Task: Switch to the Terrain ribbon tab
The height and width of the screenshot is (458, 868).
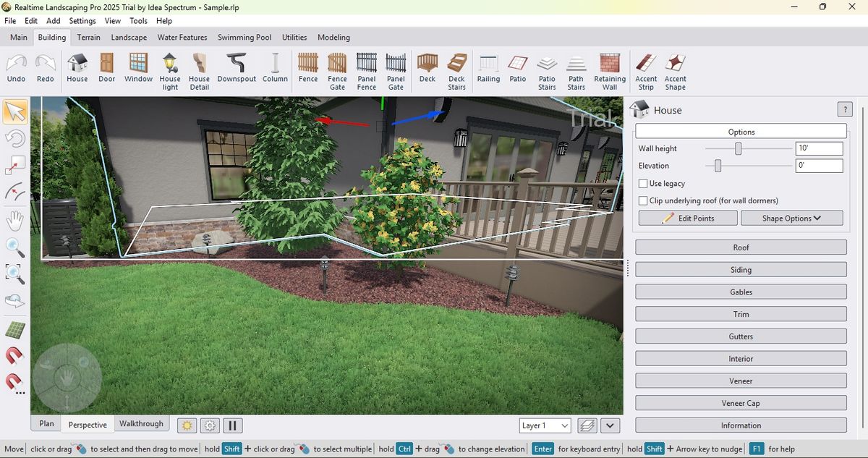Action: (x=88, y=37)
